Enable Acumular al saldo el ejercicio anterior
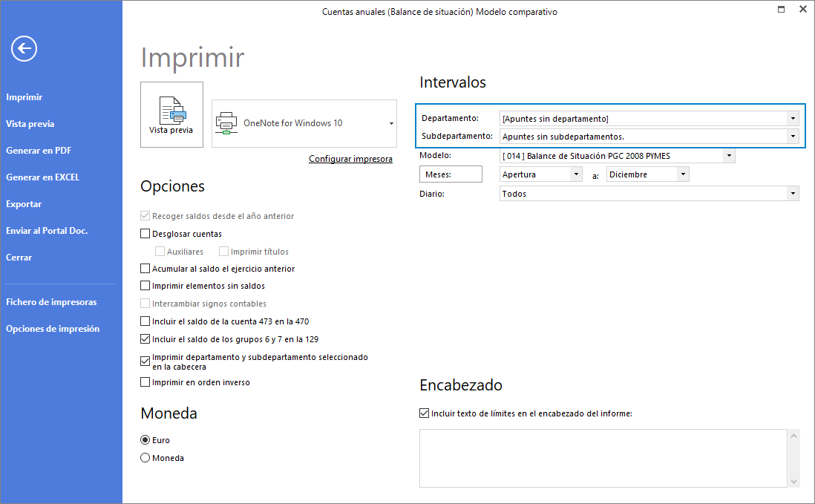The image size is (815, 504). coord(145,269)
